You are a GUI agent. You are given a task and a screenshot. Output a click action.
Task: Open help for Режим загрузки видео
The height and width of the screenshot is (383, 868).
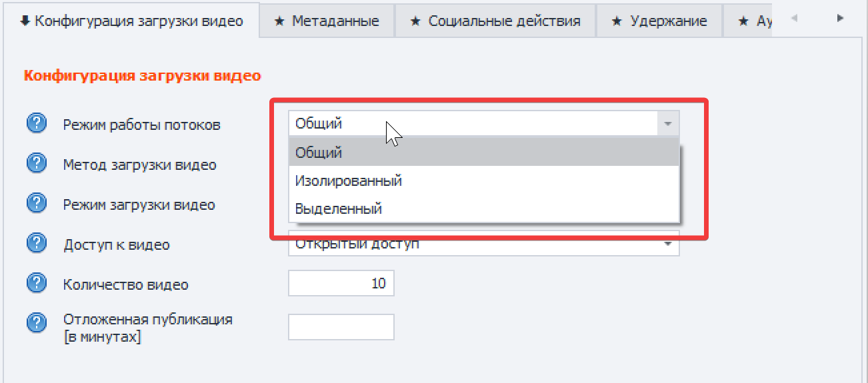[x=37, y=204]
